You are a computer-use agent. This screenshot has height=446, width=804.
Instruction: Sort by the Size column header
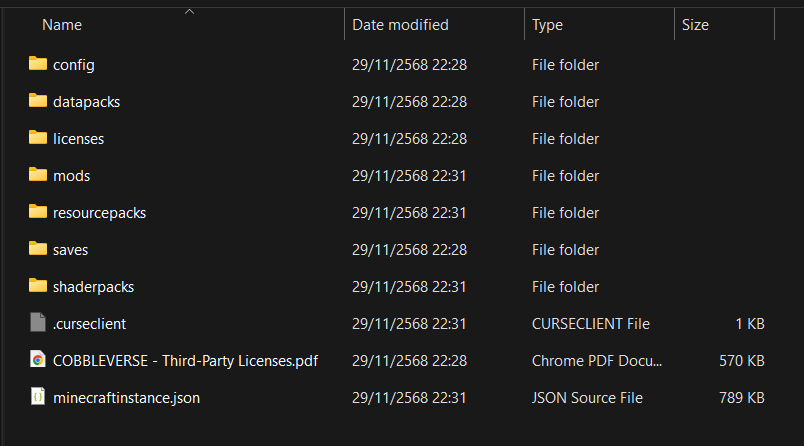695,24
